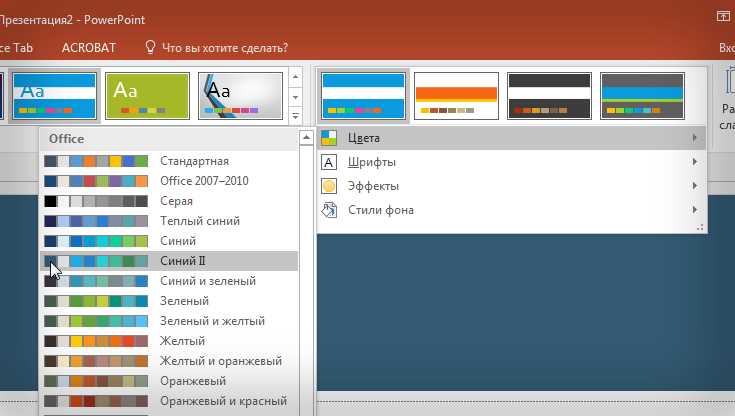Select the Желтый color scheme

coord(169,341)
